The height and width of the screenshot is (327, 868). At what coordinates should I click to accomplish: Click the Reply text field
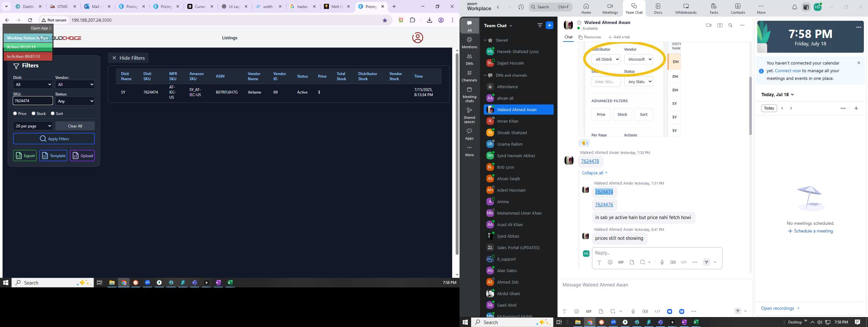(x=657, y=253)
